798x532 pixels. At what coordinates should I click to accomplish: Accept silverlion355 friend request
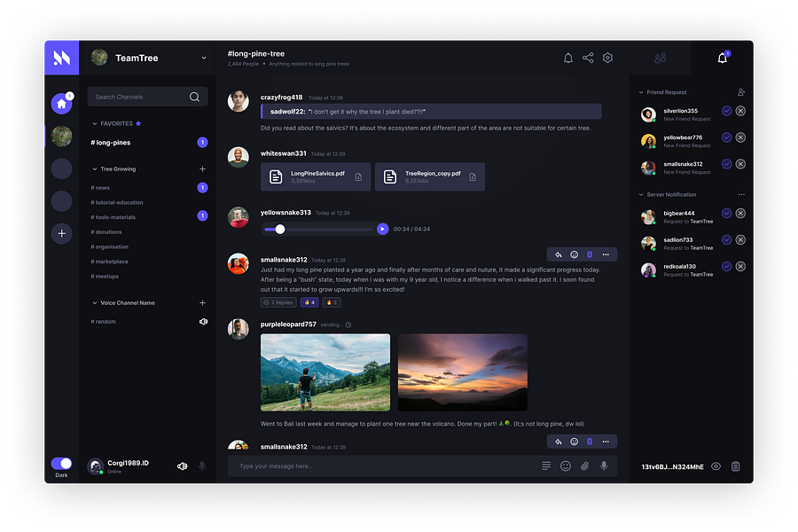727,111
